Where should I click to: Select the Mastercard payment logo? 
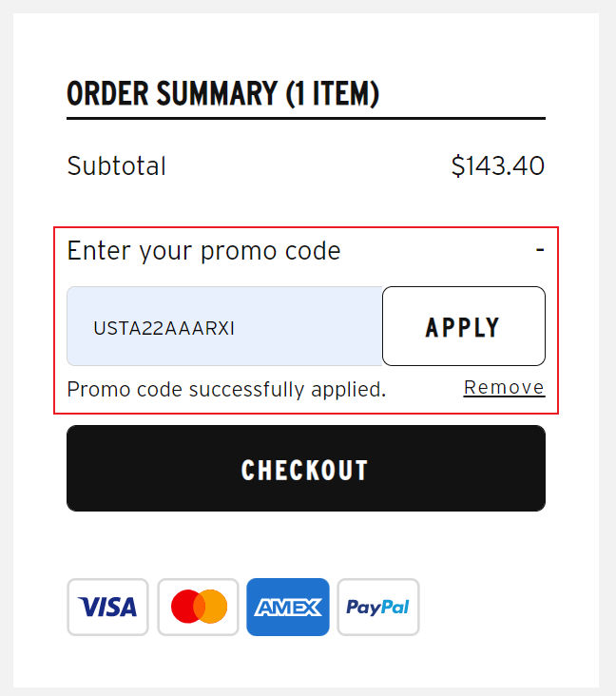pyautogui.click(x=199, y=607)
